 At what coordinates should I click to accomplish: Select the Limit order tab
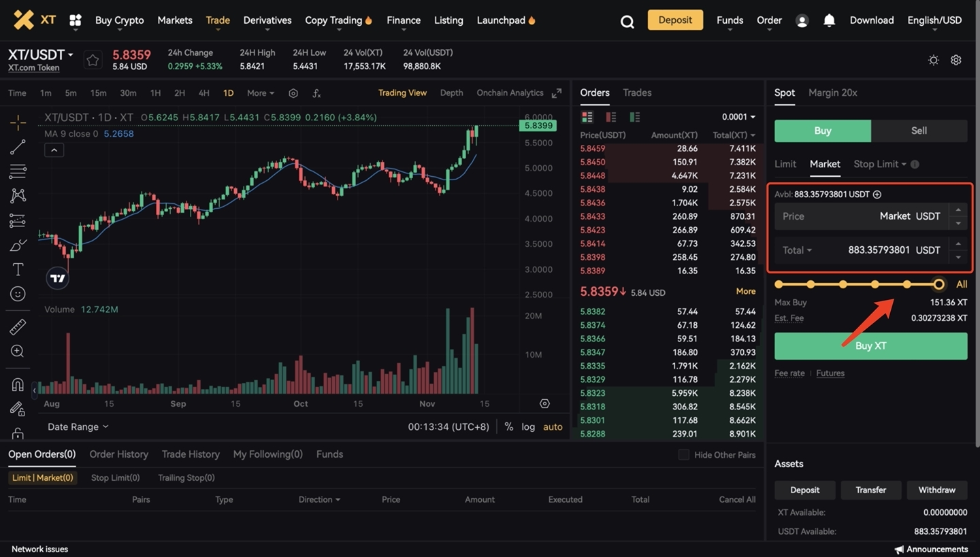(x=785, y=164)
